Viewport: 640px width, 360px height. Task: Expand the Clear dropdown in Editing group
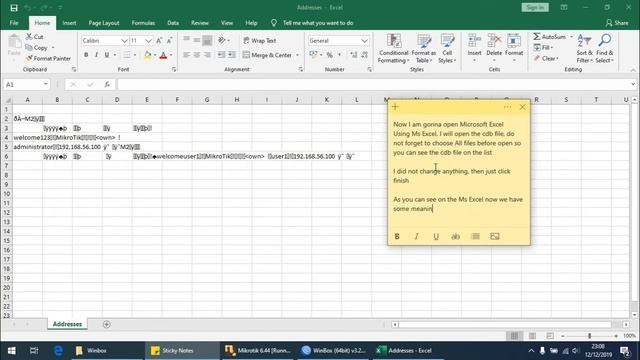tap(558, 58)
